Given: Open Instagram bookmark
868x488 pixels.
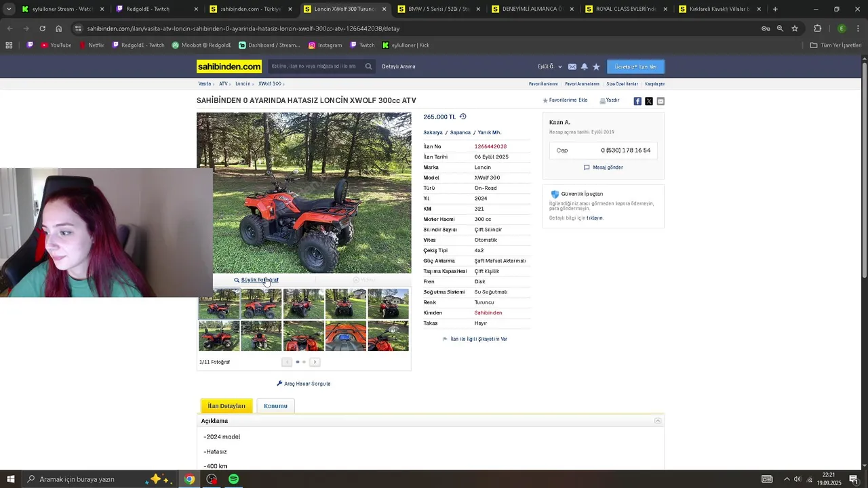Looking at the screenshot, I should (325, 45).
